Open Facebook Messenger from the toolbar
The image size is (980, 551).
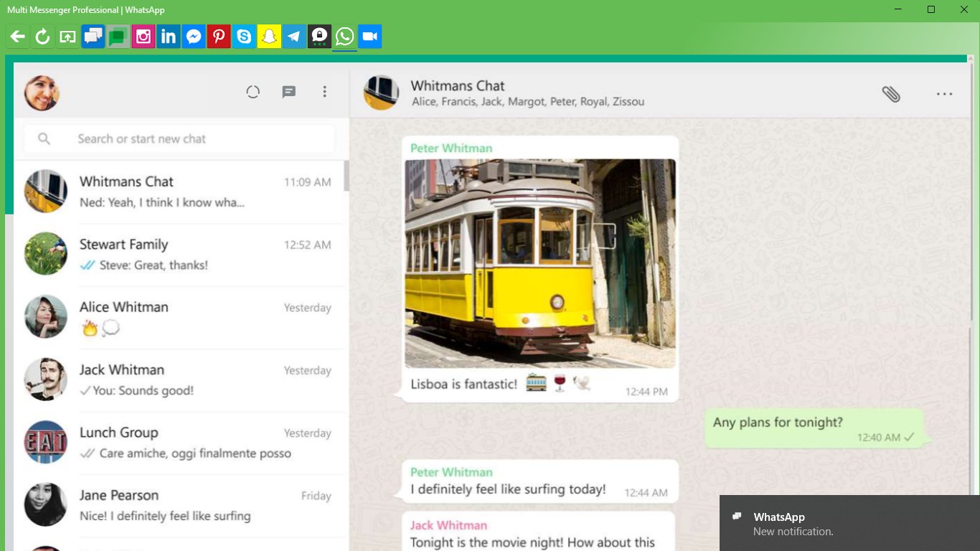coord(193,36)
